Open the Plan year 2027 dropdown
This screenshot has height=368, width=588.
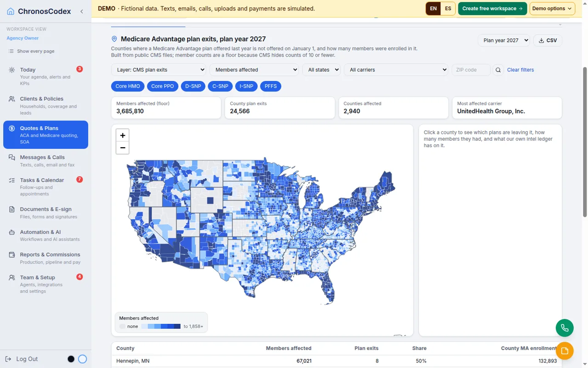504,40
